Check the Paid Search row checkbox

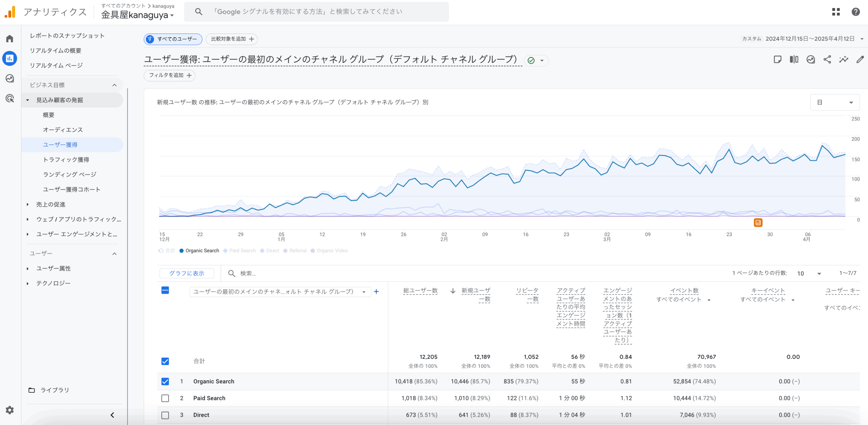pos(165,398)
